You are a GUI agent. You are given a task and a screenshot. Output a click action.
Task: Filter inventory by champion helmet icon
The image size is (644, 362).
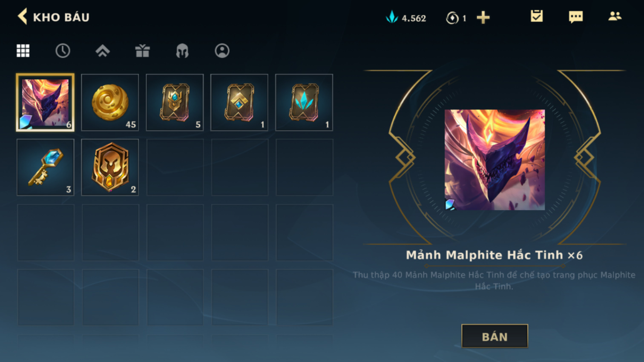[182, 51]
